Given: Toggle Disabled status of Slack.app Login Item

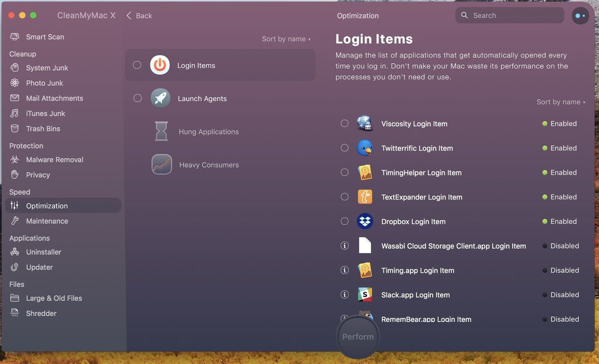Looking at the screenshot, I should click(561, 295).
